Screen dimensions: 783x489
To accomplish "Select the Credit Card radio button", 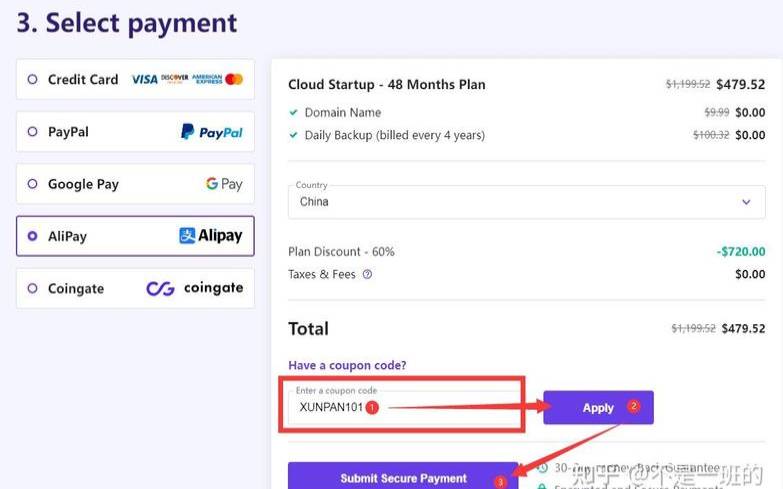I will (x=33, y=80).
